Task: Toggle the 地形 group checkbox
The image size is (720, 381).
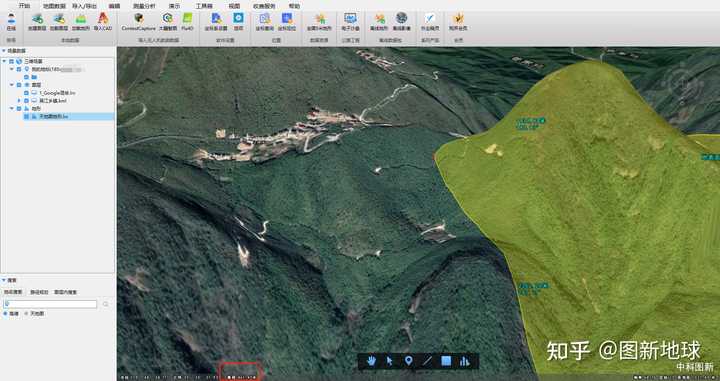Action: point(19,109)
